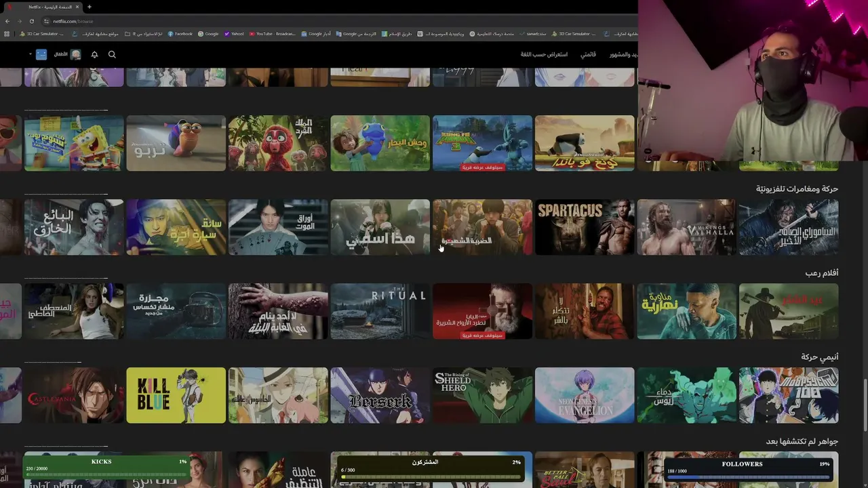Open a new browser tab
The image size is (868, 488).
coord(89,7)
